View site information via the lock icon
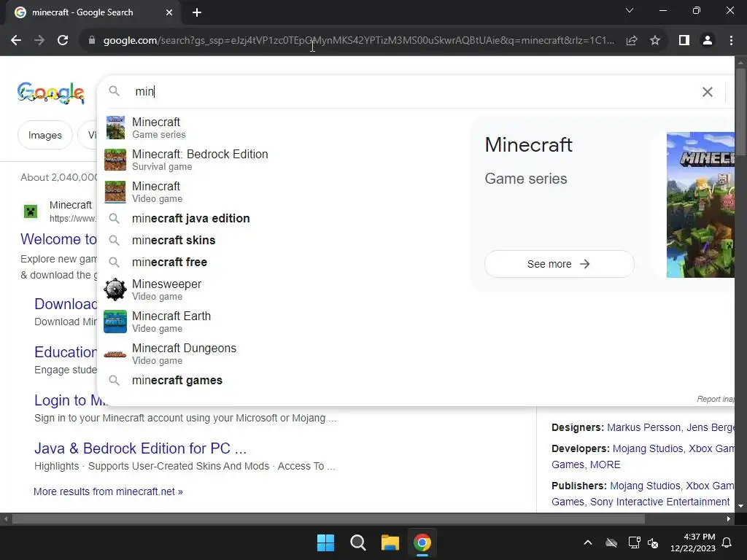 coord(92,41)
